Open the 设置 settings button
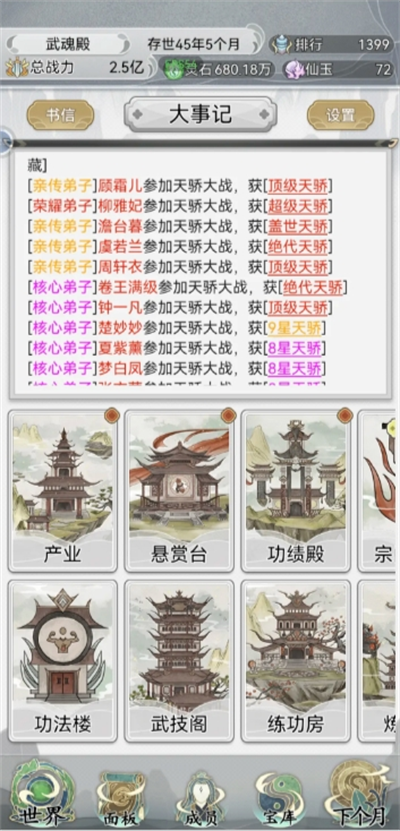400x831 pixels. pyautogui.click(x=341, y=115)
